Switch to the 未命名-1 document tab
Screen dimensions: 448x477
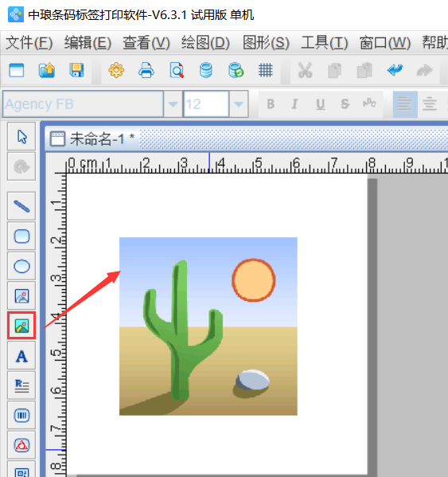pos(92,139)
